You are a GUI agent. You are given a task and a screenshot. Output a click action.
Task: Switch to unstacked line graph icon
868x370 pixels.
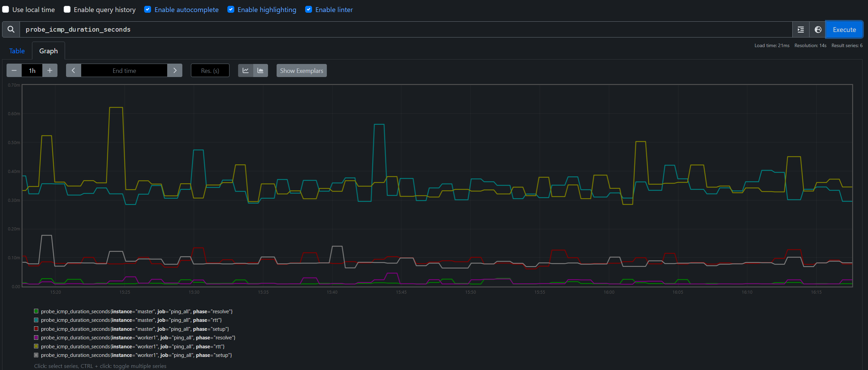246,70
